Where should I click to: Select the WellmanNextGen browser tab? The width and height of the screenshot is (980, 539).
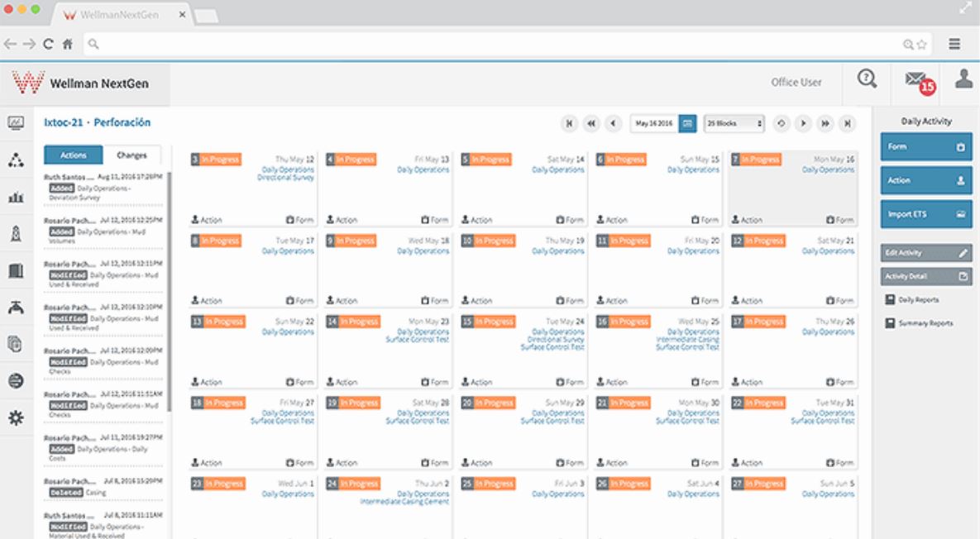(x=120, y=14)
